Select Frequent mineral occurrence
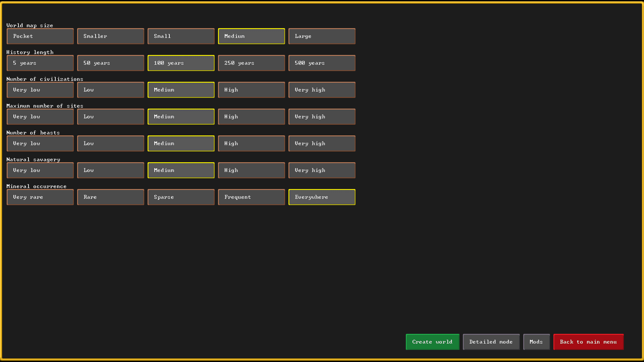This screenshot has height=362, width=644. pyautogui.click(x=251, y=197)
